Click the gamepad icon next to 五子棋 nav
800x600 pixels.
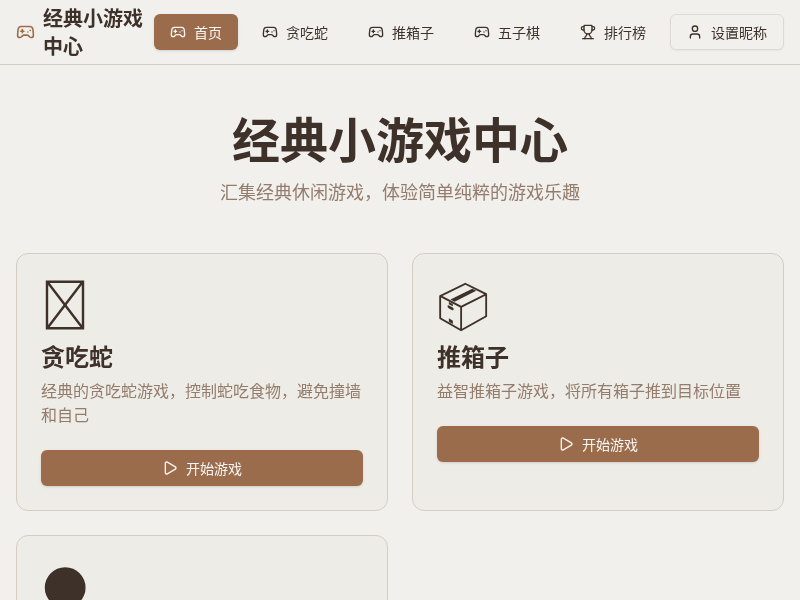pyautogui.click(x=482, y=32)
